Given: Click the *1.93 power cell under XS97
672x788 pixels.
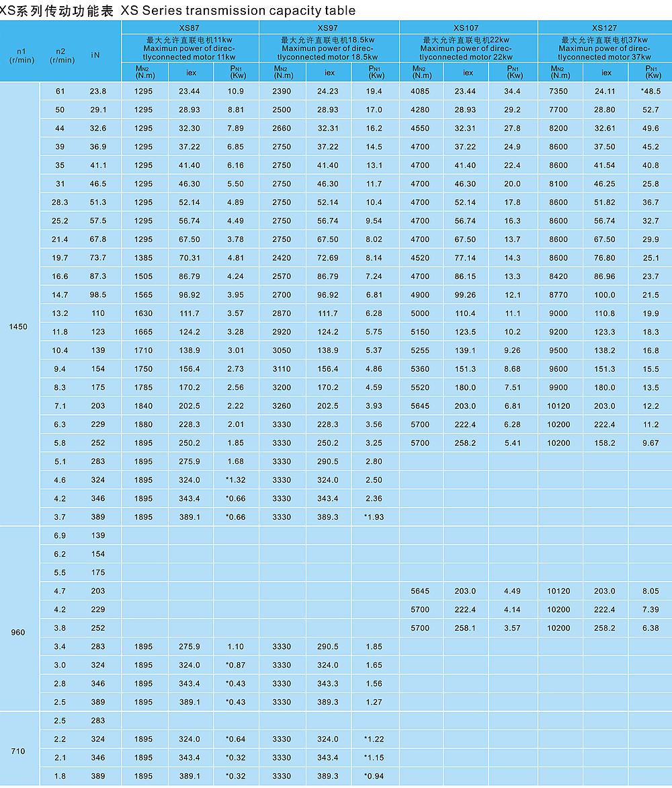Looking at the screenshot, I should [x=374, y=517].
